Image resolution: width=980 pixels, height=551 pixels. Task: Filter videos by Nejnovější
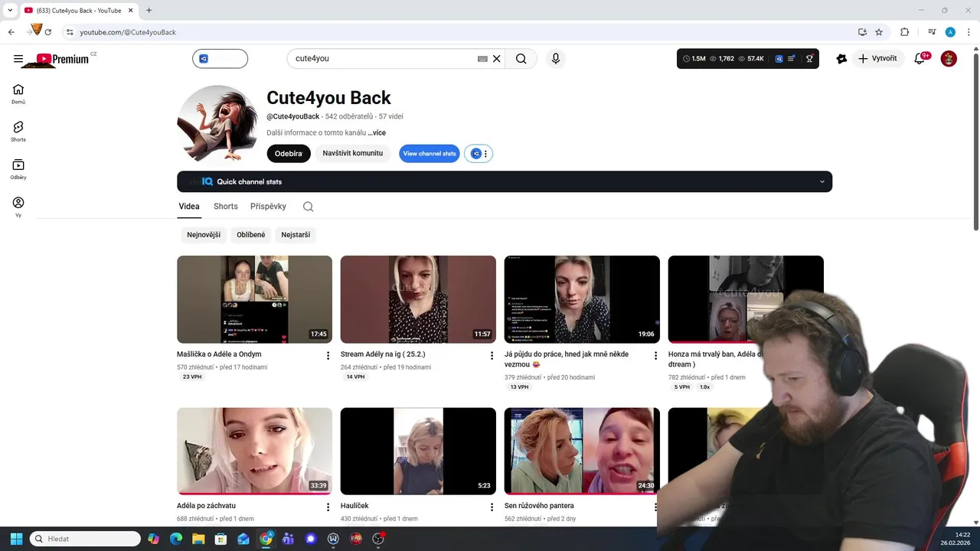point(204,235)
